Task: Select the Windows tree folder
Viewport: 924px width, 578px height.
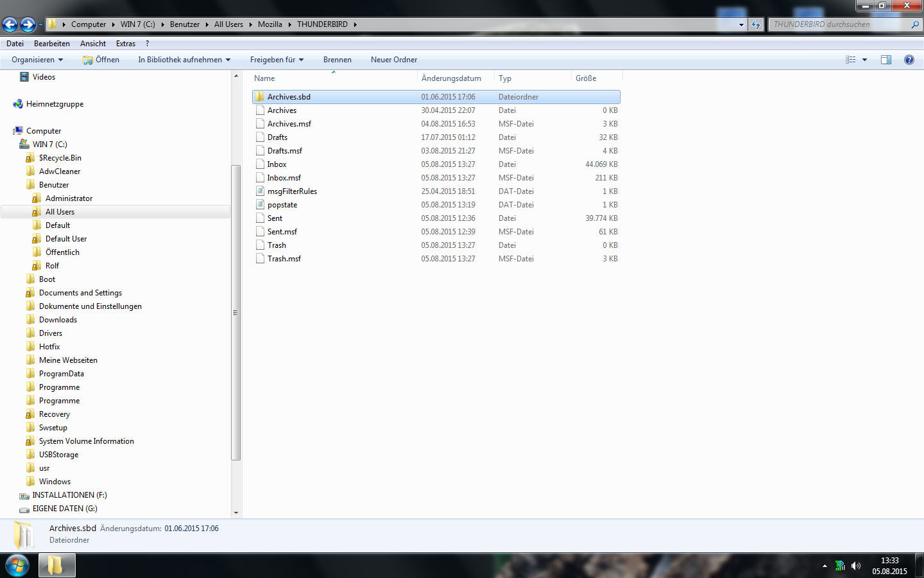Action: point(55,482)
